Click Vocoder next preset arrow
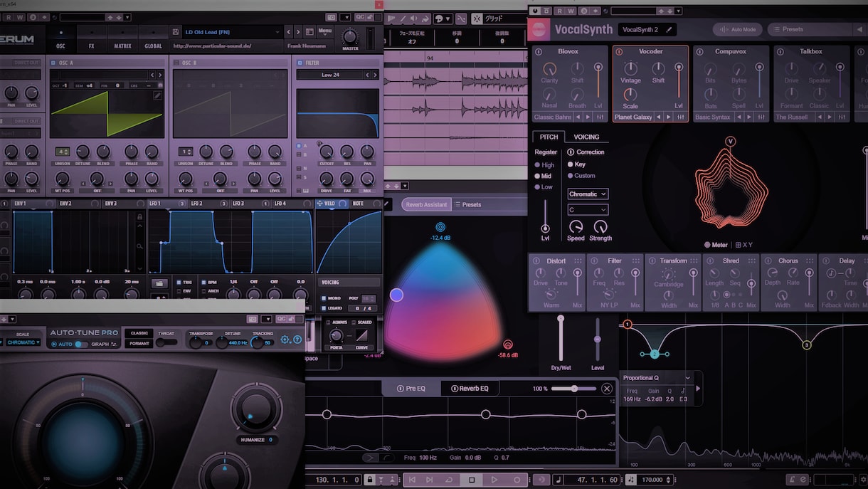868x489 pixels. pyautogui.click(x=669, y=117)
